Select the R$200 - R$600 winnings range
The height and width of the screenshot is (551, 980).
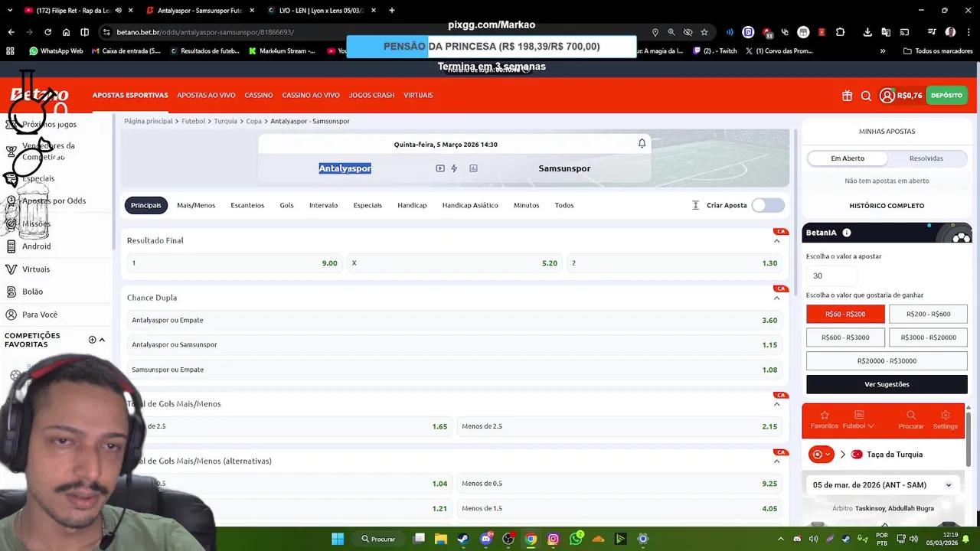928,314
